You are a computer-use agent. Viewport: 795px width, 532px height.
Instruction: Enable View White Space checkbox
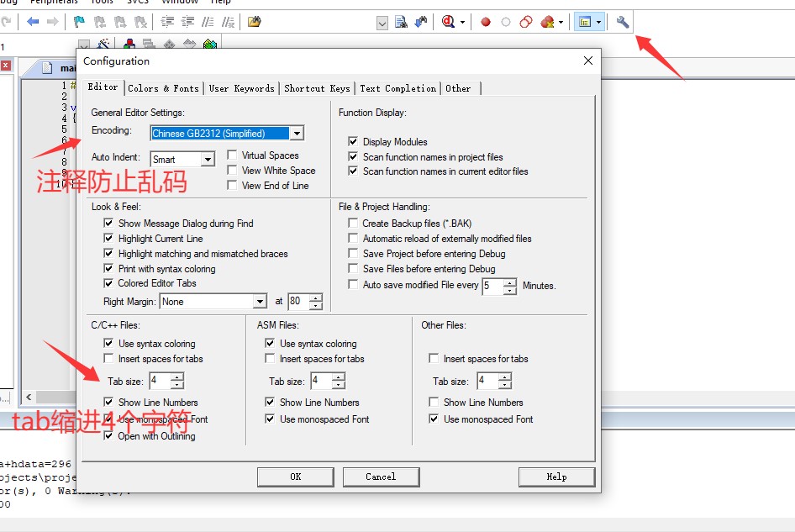pos(232,170)
